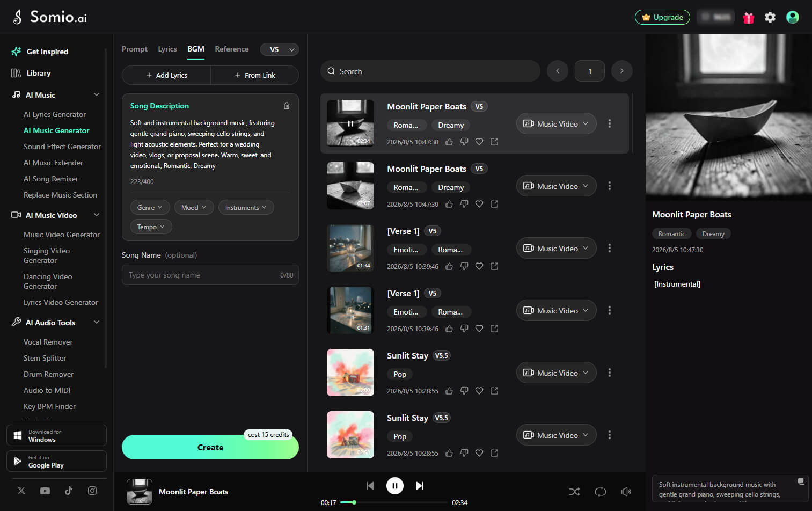Open the user profile avatar
Screen dimensions: 812x511
tap(793, 17)
